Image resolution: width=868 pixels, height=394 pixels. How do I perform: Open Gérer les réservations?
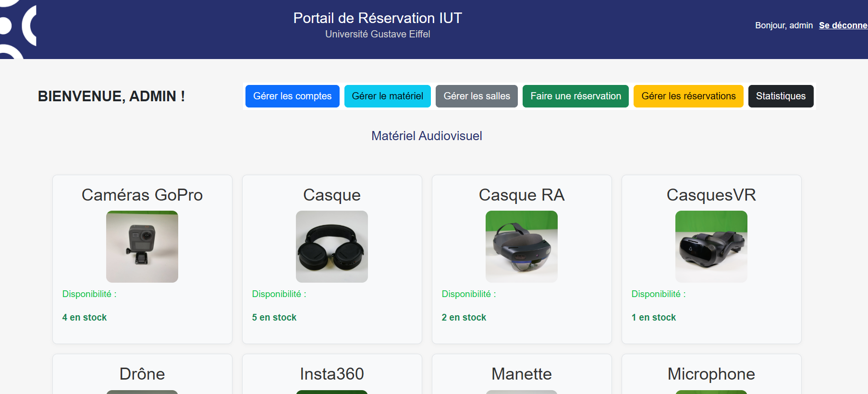[688, 96]
